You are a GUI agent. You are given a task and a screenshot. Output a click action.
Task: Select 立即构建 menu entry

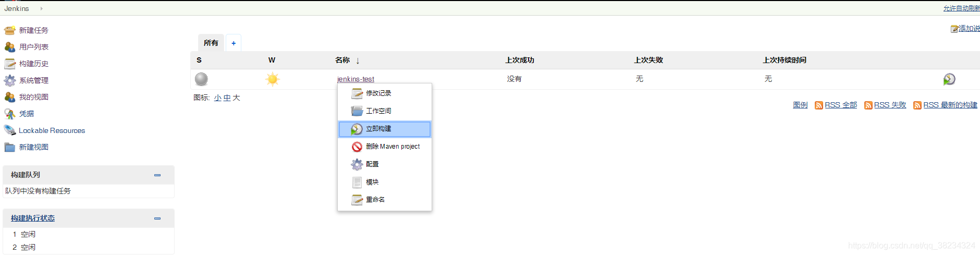385,129
